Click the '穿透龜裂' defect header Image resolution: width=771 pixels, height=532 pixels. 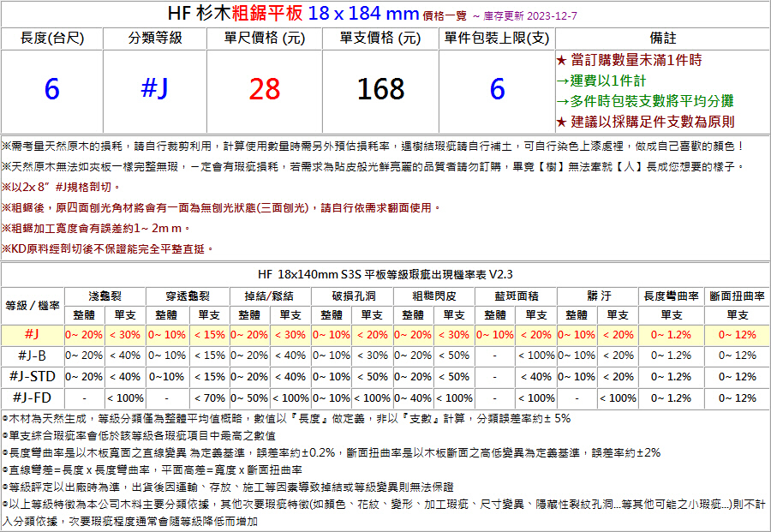[x=188, y=296]
